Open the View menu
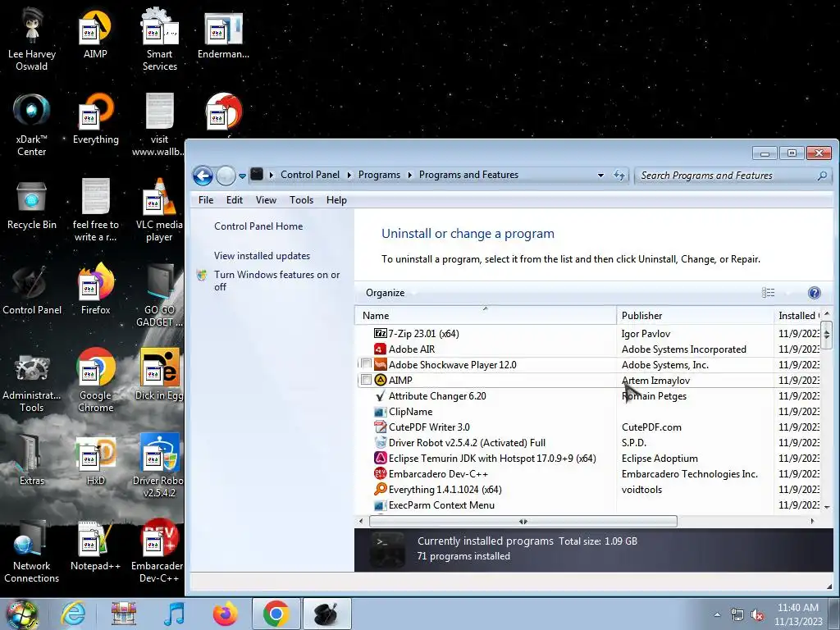 pyautogui.click(x=266, y=200)
